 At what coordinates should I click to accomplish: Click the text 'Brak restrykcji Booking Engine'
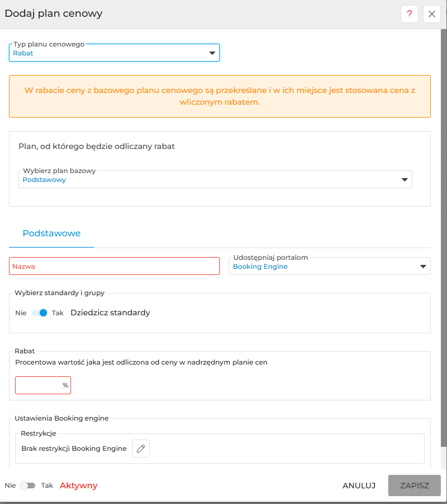(74, 449)
